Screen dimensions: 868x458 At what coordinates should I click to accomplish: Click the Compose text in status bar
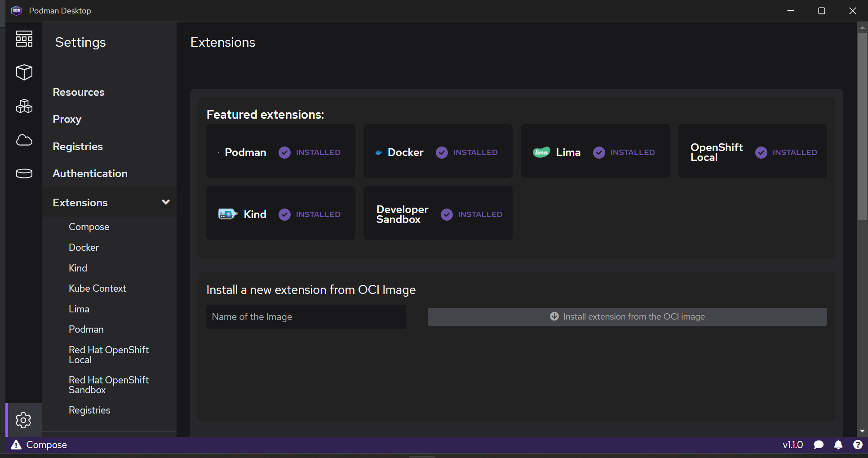47,445
